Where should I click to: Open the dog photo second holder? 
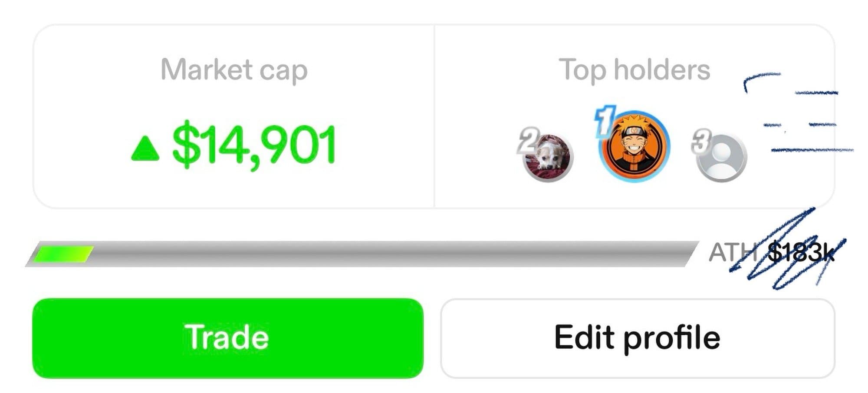pos(548,158)
